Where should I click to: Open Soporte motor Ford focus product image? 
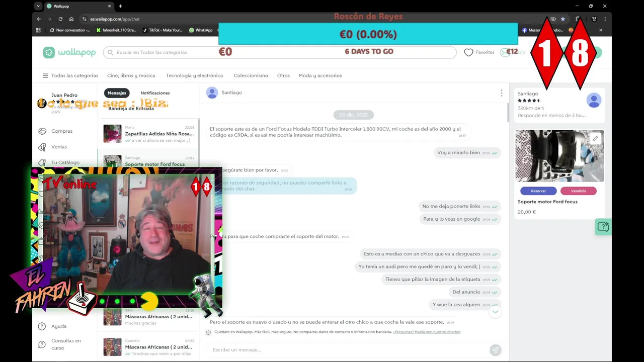point(559,156)
